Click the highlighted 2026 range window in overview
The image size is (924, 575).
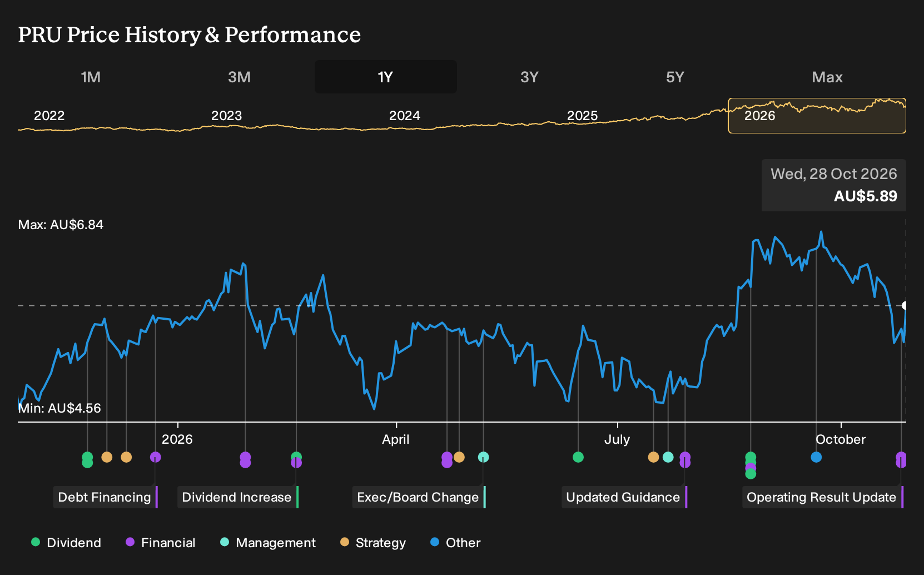click(x=817, y=116)
